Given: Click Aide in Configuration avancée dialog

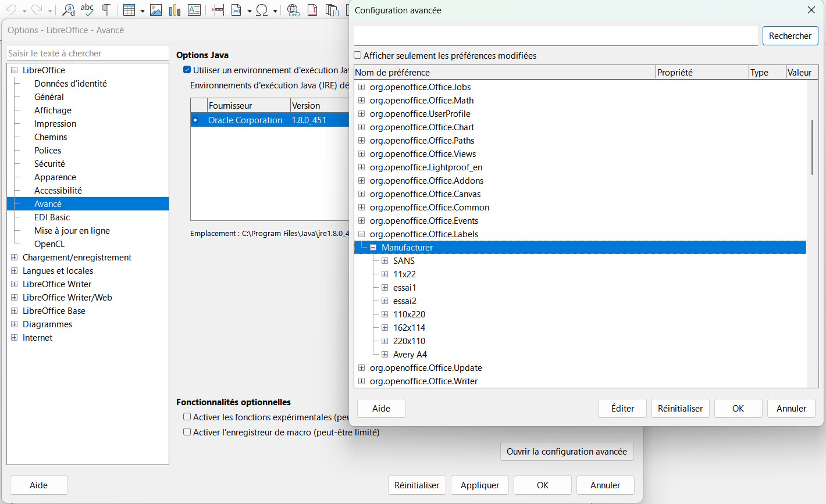Looking at the screenshot, I should (x=381, y=408).
